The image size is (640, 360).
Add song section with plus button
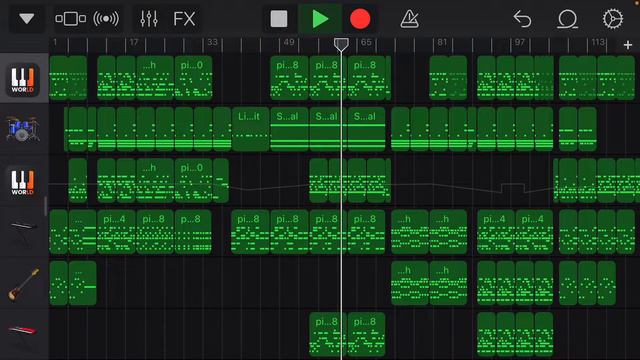pos(628,45)
